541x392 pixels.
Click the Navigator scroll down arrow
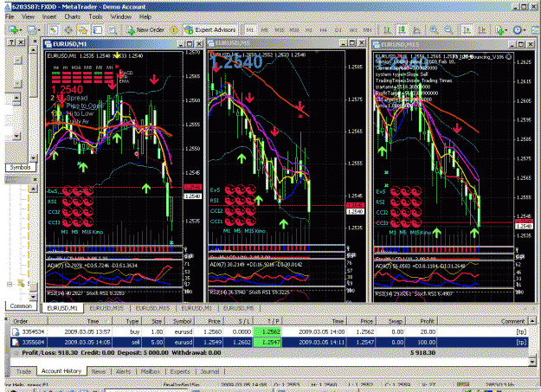(33, 297)
